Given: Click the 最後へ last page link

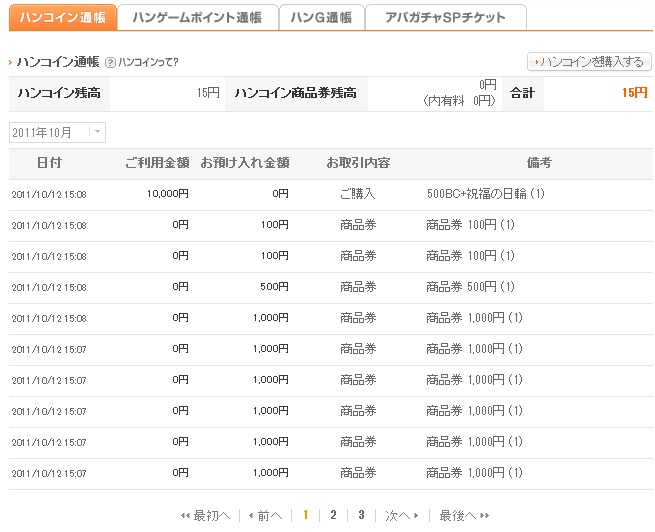Looking at the screenshot, I should [x=457, y=516].
